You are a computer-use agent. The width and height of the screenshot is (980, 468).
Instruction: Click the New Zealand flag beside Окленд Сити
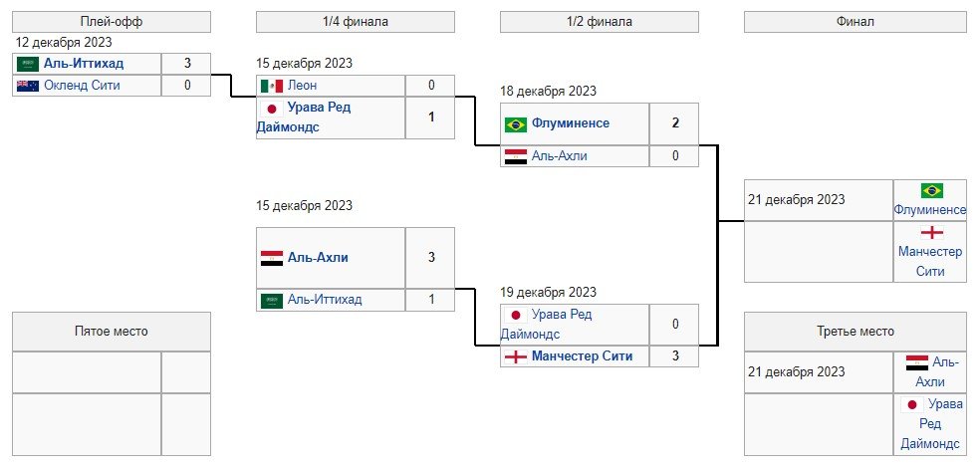coord(27,86)
